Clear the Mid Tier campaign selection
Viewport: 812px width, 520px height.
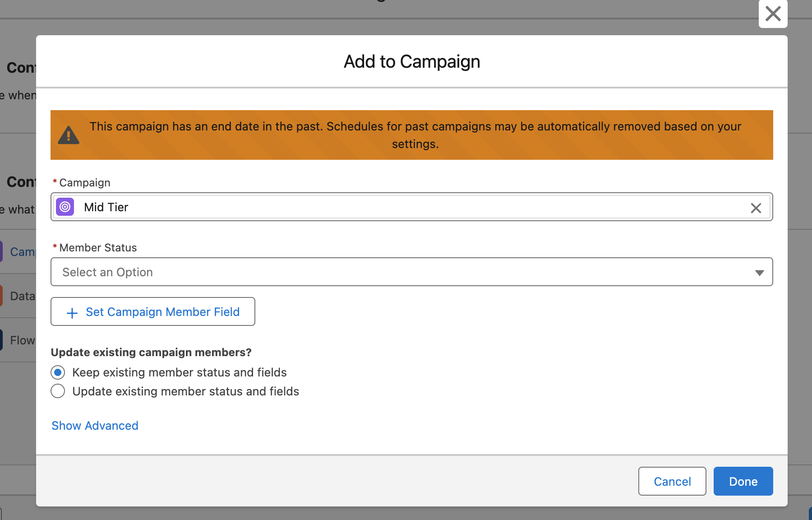click(x=756, y=208)
